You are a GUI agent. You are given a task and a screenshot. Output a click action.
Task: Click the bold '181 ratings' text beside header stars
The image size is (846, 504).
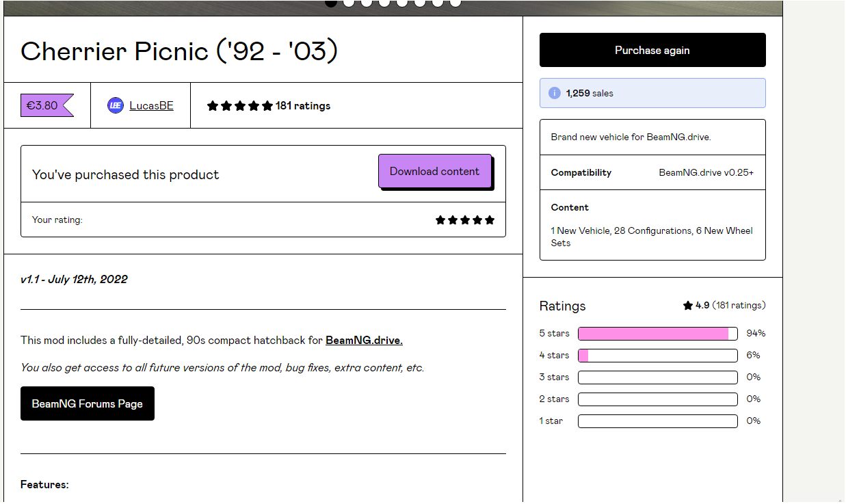click(x=303, y=106)
